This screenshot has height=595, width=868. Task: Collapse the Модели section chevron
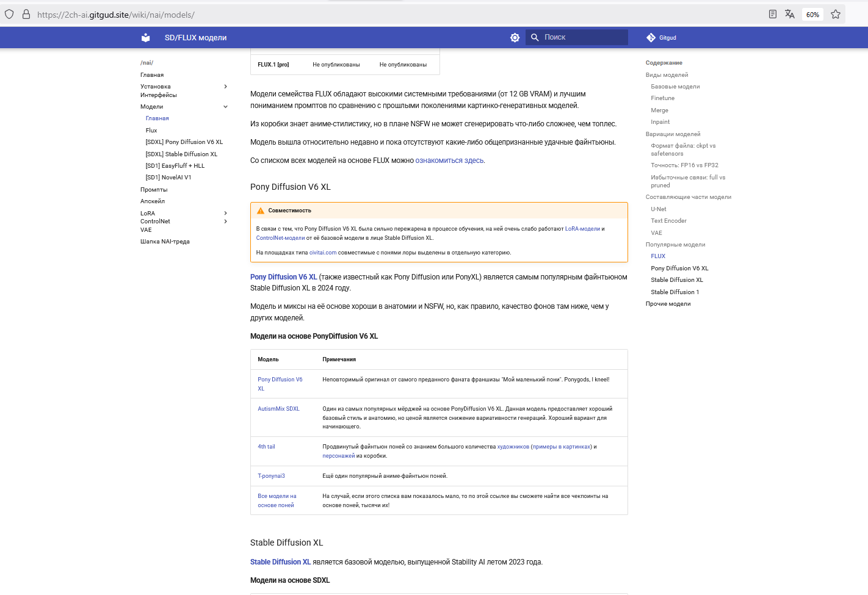pos(226,107)
